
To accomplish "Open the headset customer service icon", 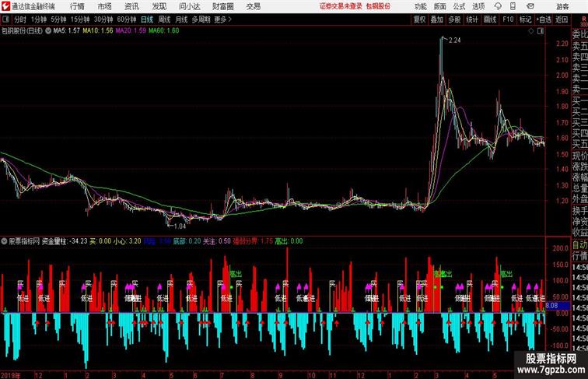I will 498,6.
